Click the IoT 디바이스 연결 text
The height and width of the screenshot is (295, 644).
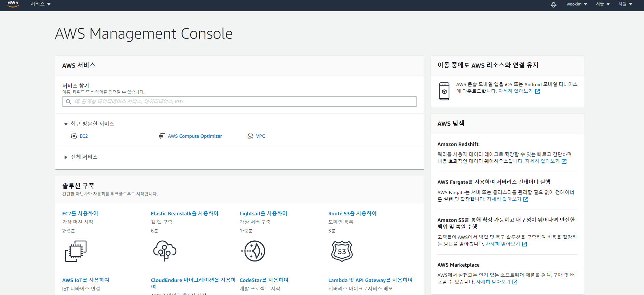click(x=81, y=289)
